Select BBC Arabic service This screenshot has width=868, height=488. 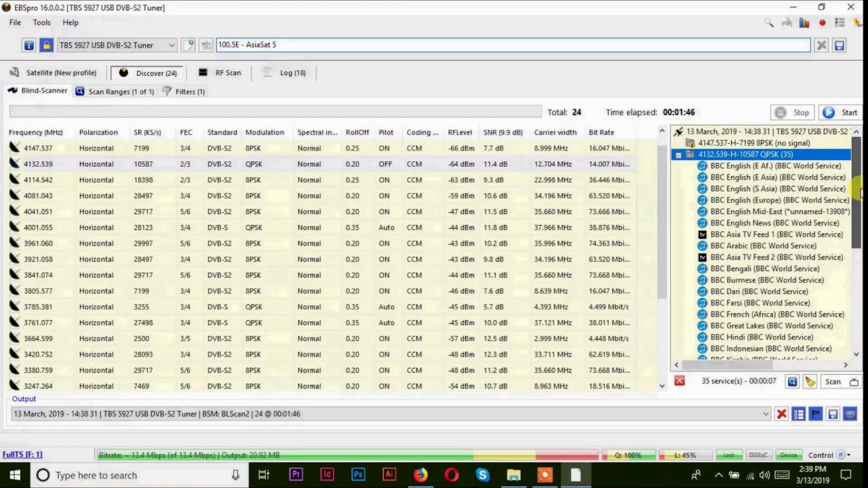pyautogui.click(x=763, y=246)
